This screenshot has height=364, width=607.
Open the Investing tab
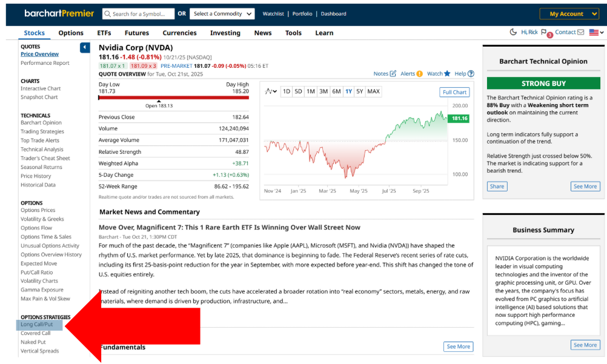point(225,33)
